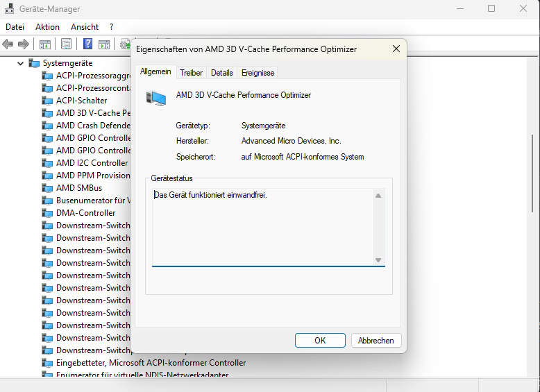Minimize the Geräte-Manager window
Screen dimensions: 540x392
pos(459,8)
